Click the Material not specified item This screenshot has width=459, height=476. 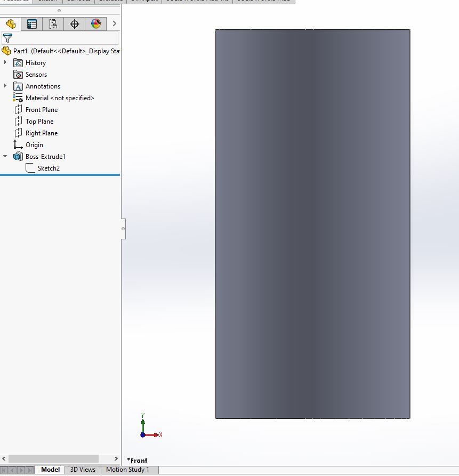60,98
